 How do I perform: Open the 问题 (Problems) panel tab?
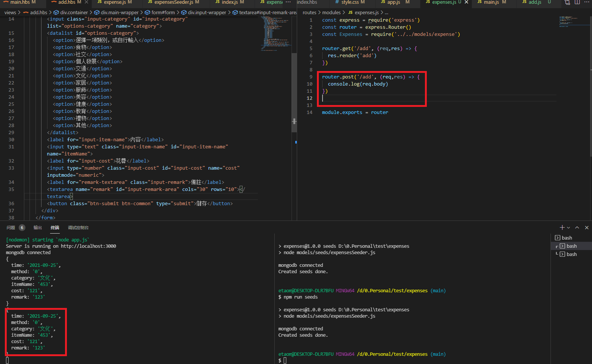tap(11, 228)
